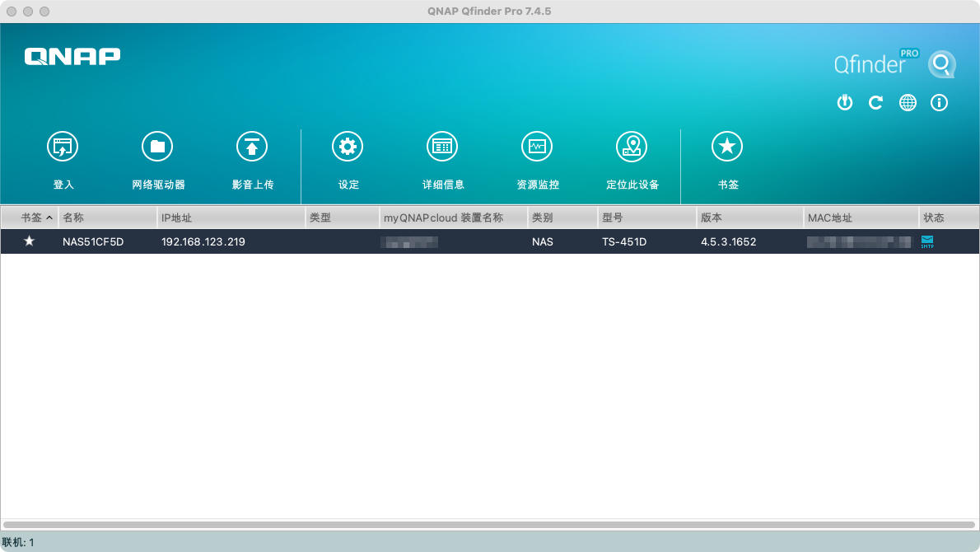Viewport: 980px width, 552px height.
Task: Refresh the device list with circular arrow icon
Action: click(875, 102)
